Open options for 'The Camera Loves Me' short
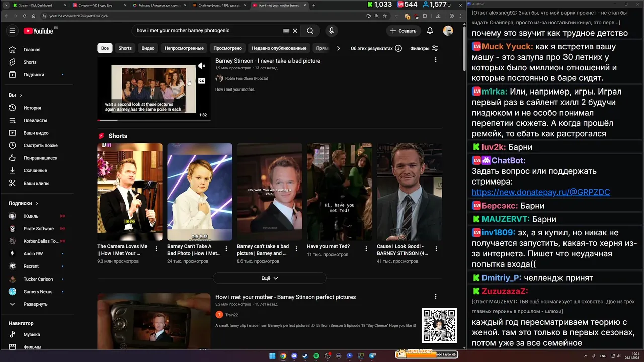644x362 pixels. 156,248
